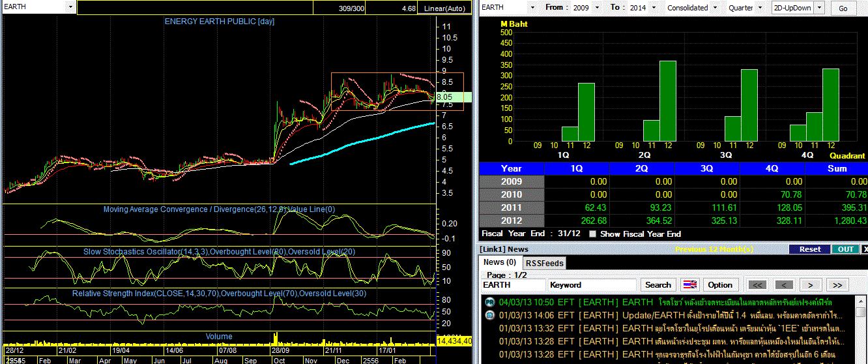Open the TV icon on 01/03/13 14:06 news
The image size is (868, 364).
(489, 315)
